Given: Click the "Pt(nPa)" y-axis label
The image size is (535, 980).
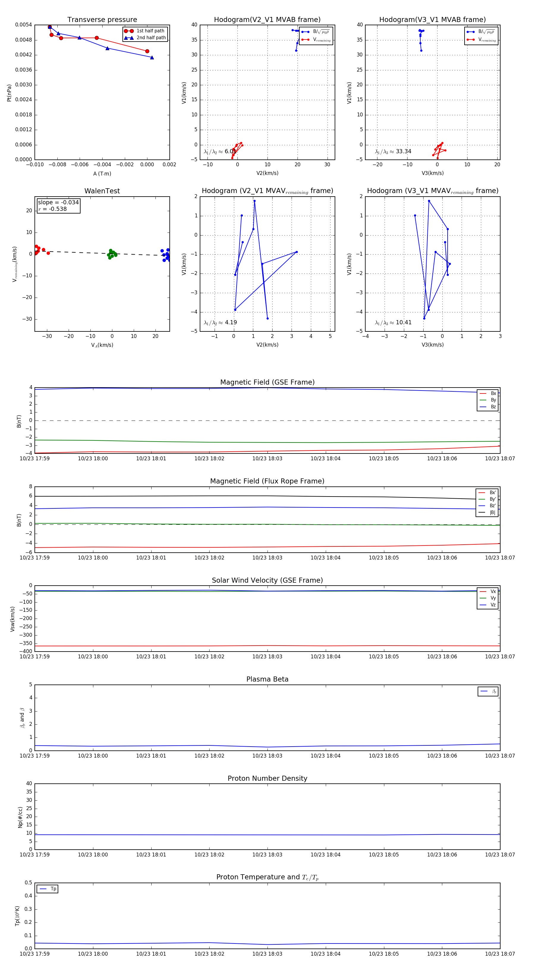Looking at the screenshot, I should pos(9,93).
